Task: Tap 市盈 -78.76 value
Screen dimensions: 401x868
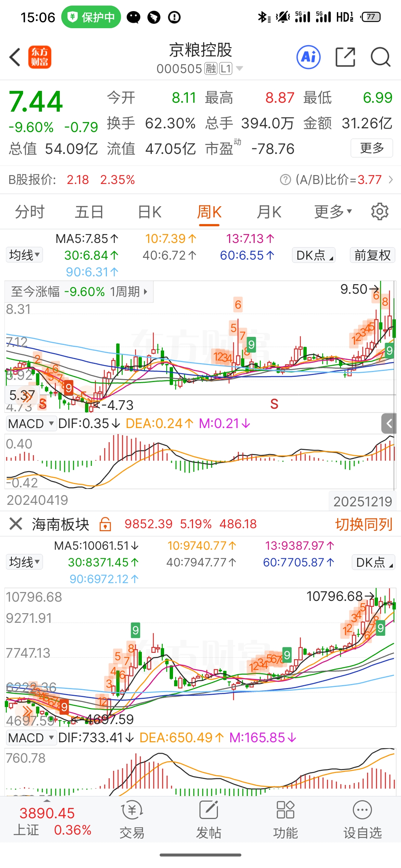Action: coord(273,149)
